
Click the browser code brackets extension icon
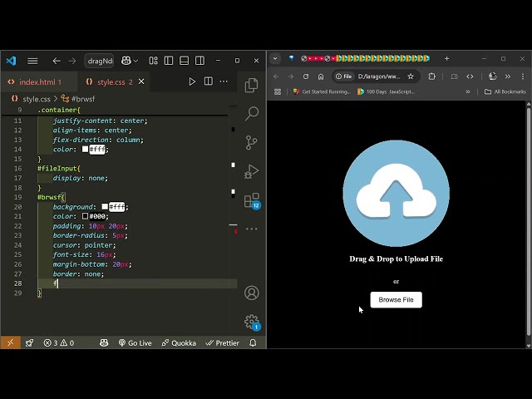tap(470, 76)
